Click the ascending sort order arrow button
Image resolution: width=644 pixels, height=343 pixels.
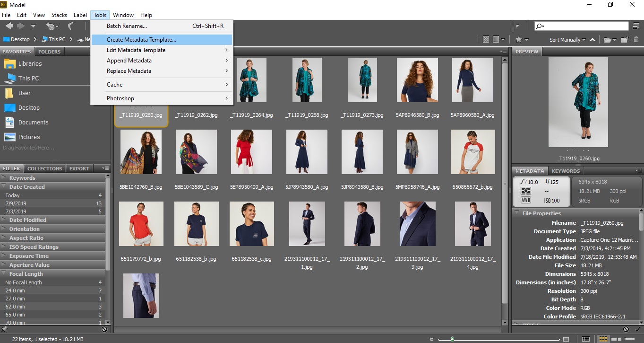point(592,39)
